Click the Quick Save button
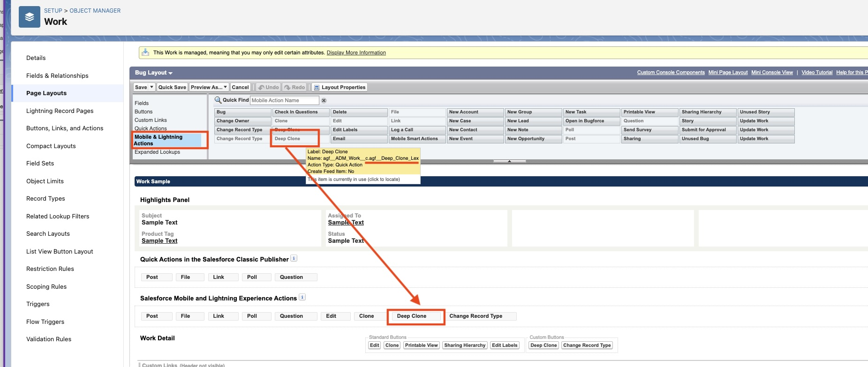The height and width of the screenshot is (367, 868). 172,87
